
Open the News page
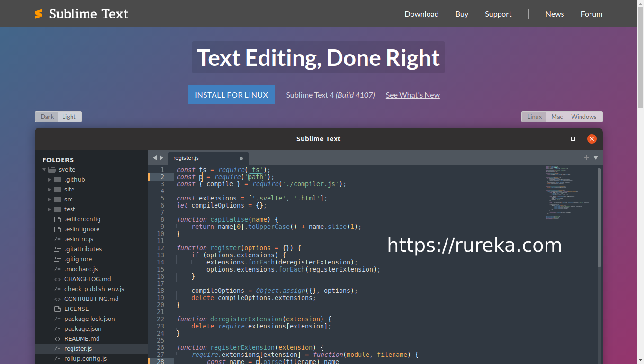click(555, 14)
